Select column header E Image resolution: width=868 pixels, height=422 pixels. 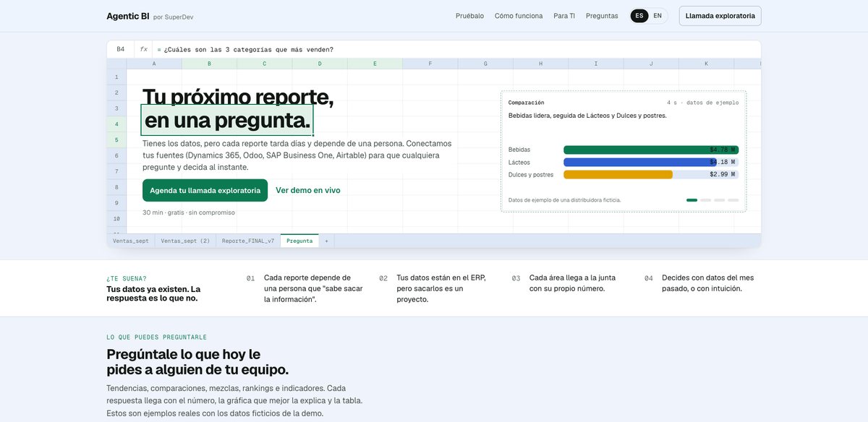tap(375, 64)
